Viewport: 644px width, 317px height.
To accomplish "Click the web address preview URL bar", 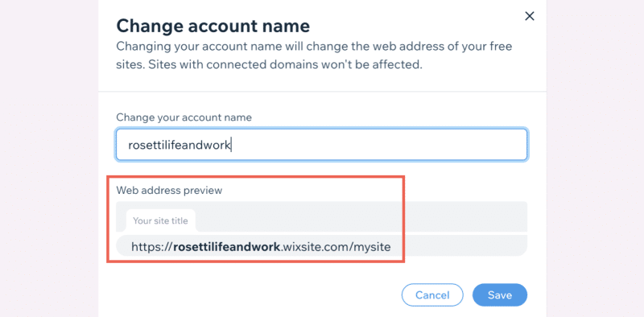I will (321, 246).
